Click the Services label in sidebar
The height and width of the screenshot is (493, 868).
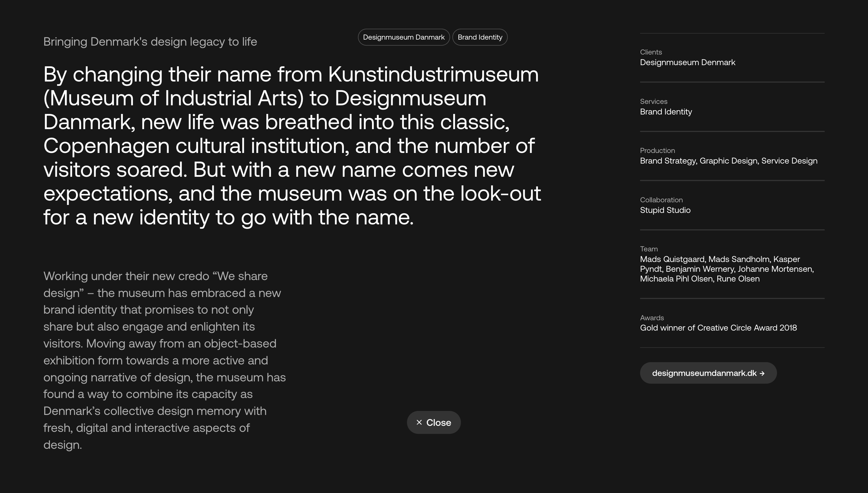[x=653, y=102]
